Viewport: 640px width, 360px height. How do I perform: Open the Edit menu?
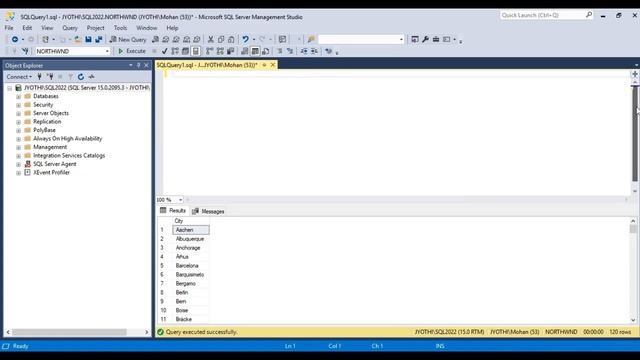coord(27,28)
